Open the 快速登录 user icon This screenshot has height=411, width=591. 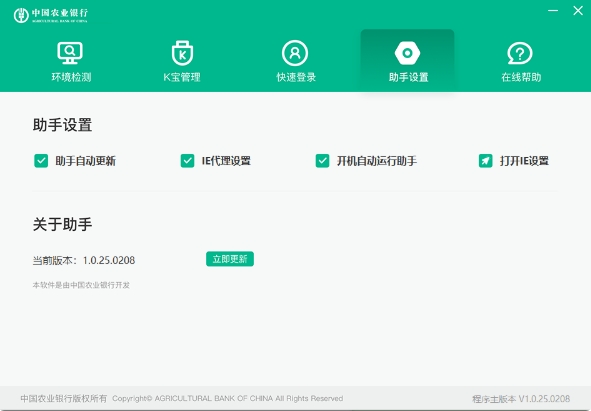click(x=295, y=53)
